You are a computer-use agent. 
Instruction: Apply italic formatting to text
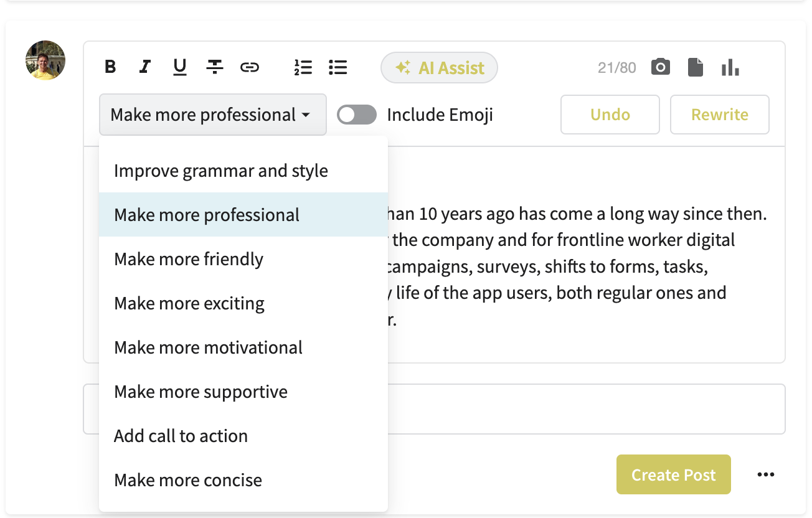tap(145, 67)
